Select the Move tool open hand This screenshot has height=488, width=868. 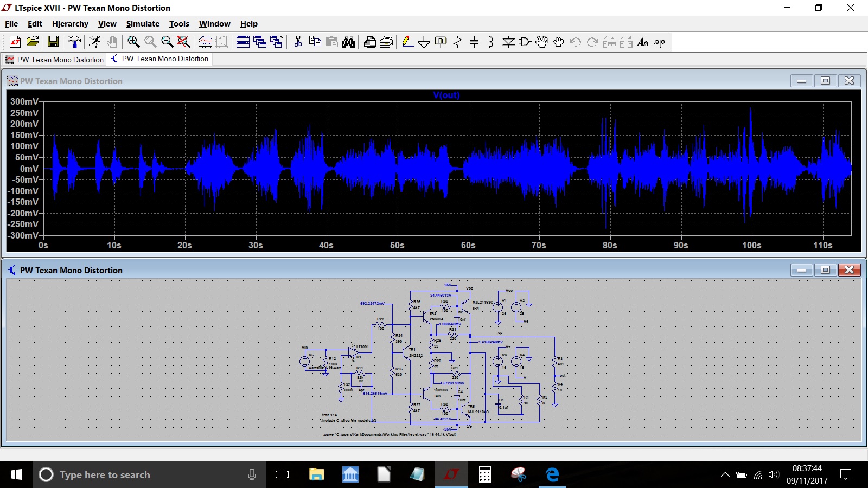pyautogui.click(x=542, y=42)
